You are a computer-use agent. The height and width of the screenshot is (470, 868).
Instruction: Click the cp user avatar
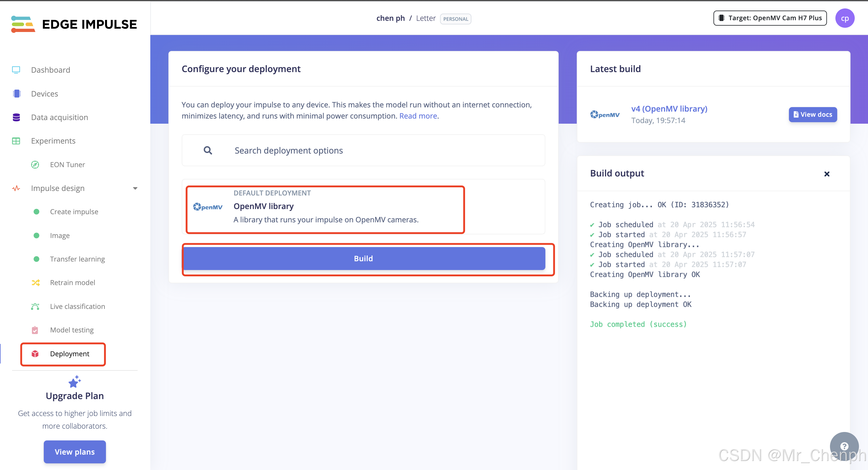click(844, 18)
